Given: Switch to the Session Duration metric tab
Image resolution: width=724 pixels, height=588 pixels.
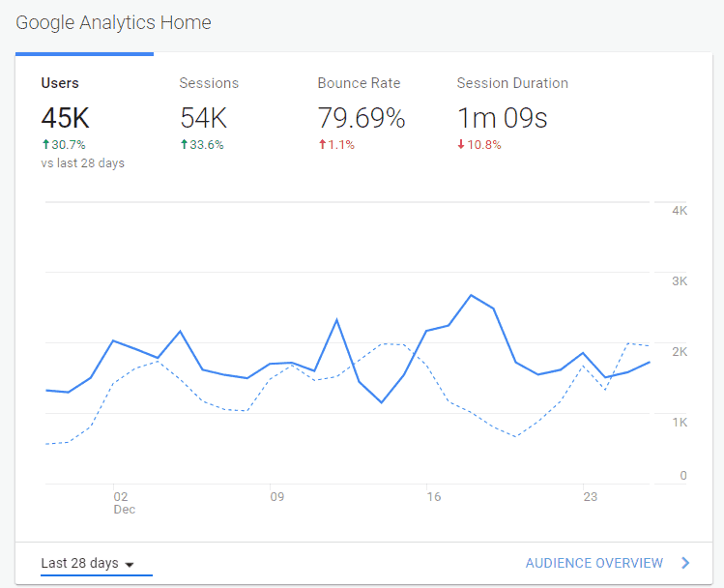Looking at the screenshot, I should point(512,83).
